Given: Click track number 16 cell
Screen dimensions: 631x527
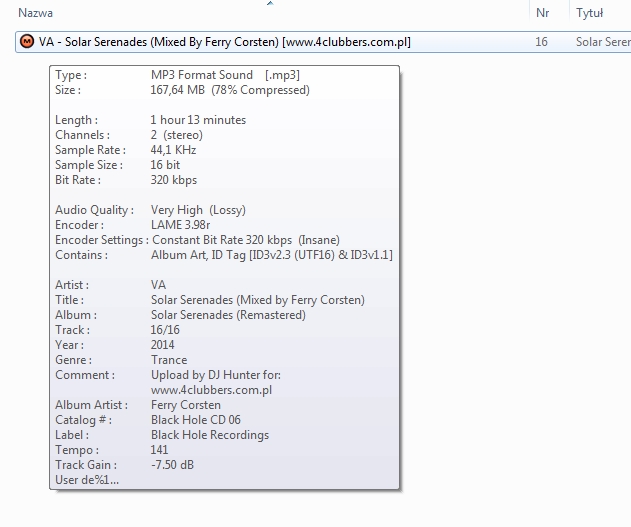Looking at the screenshot, I should [541, 42].
